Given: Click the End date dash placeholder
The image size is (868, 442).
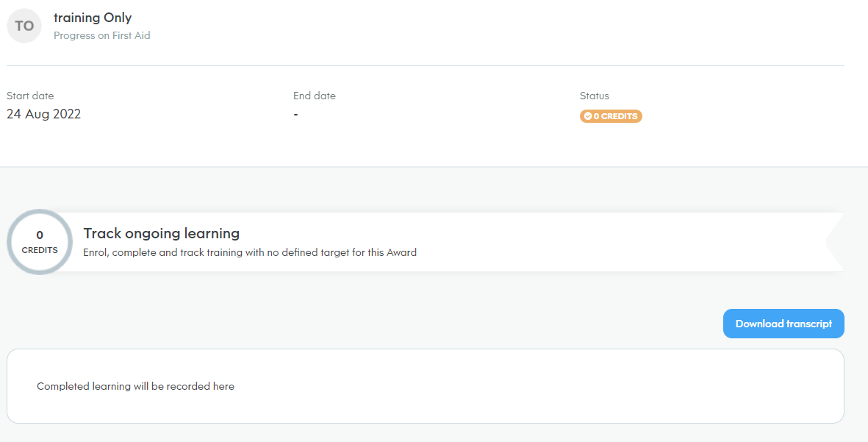Looking at the screenshot, I should [x=295, y=114].
